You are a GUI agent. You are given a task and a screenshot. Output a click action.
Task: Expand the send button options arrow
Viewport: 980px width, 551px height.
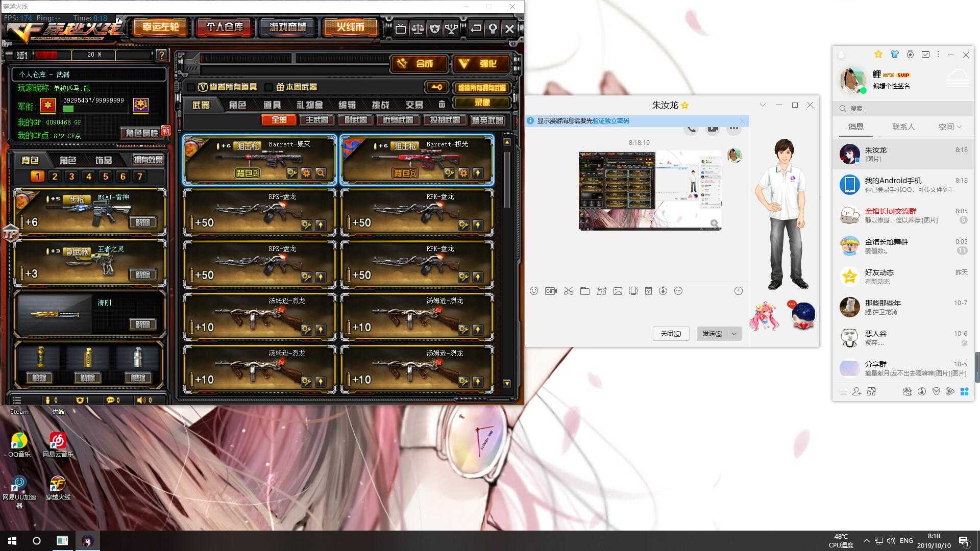[734, 334]
